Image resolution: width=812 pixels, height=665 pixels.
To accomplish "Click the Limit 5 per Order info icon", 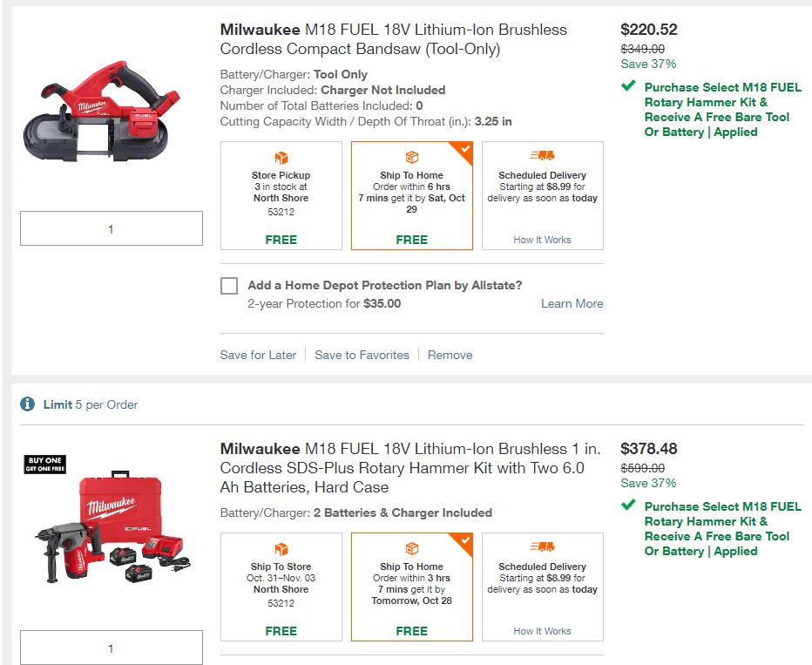I will 28,404.
